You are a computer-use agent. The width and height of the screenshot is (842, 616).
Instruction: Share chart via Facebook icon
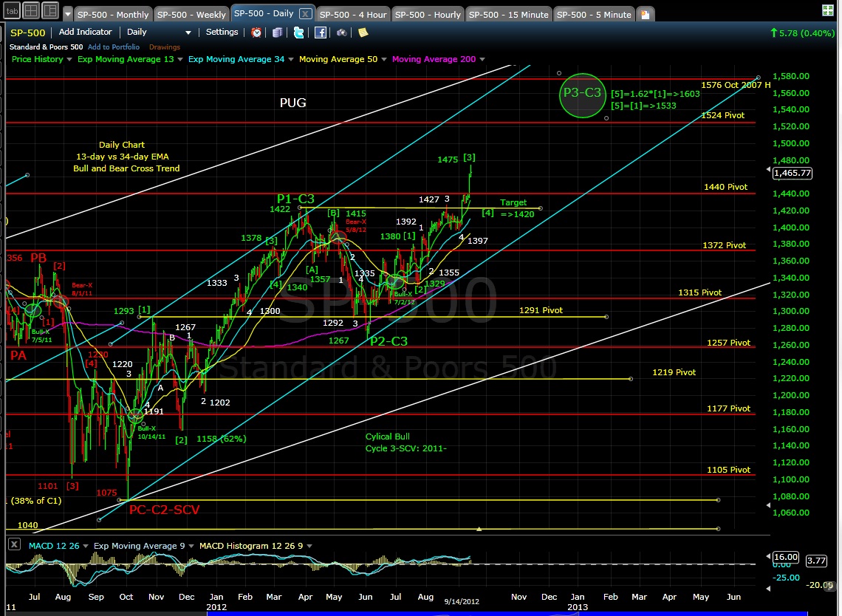click(x=321, y=32)
